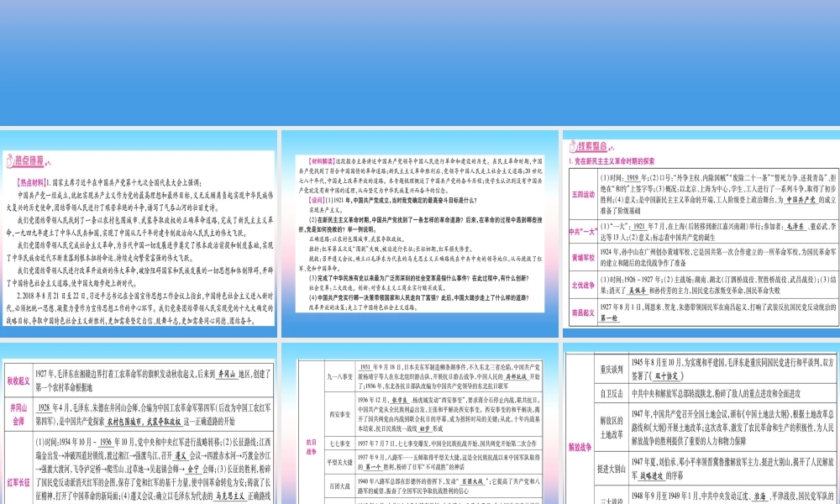Select the 中共"一大" table cell
Viewport: 840px width, 504px height.
point(583,231)
